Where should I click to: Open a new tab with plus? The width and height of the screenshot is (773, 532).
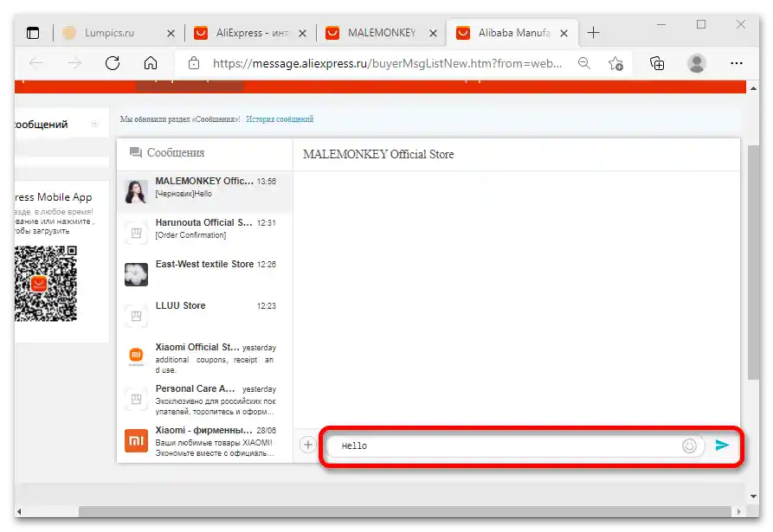click(594, 33)
